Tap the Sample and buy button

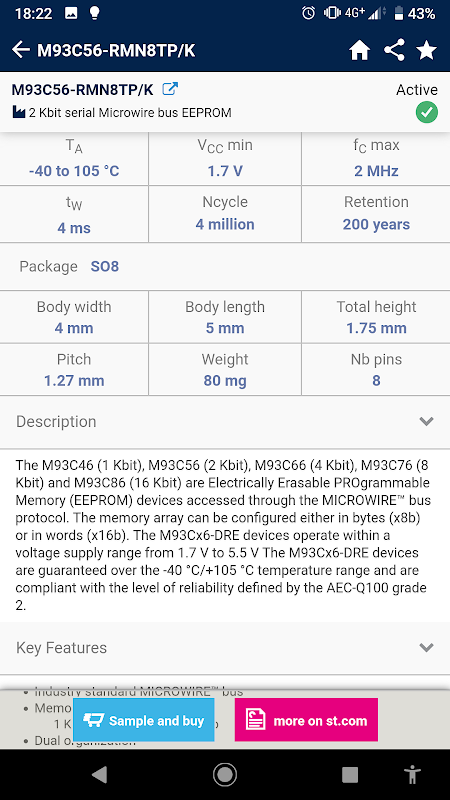[143, 720]
